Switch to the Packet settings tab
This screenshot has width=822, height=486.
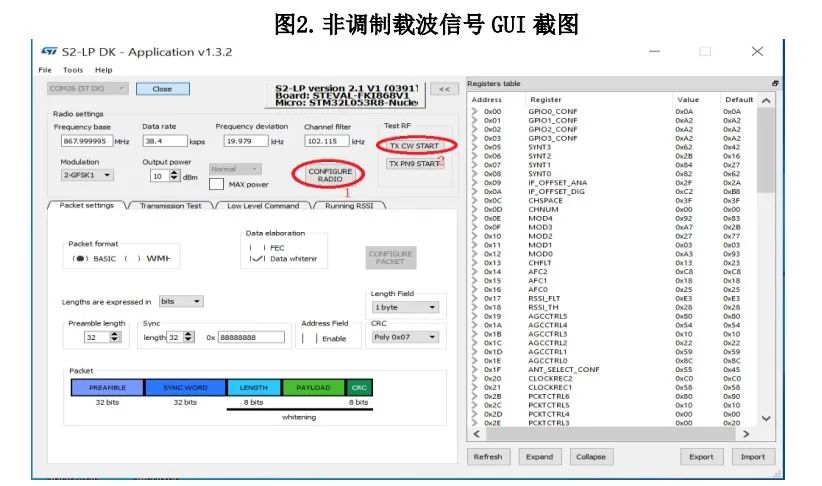(x=86, y=206)
